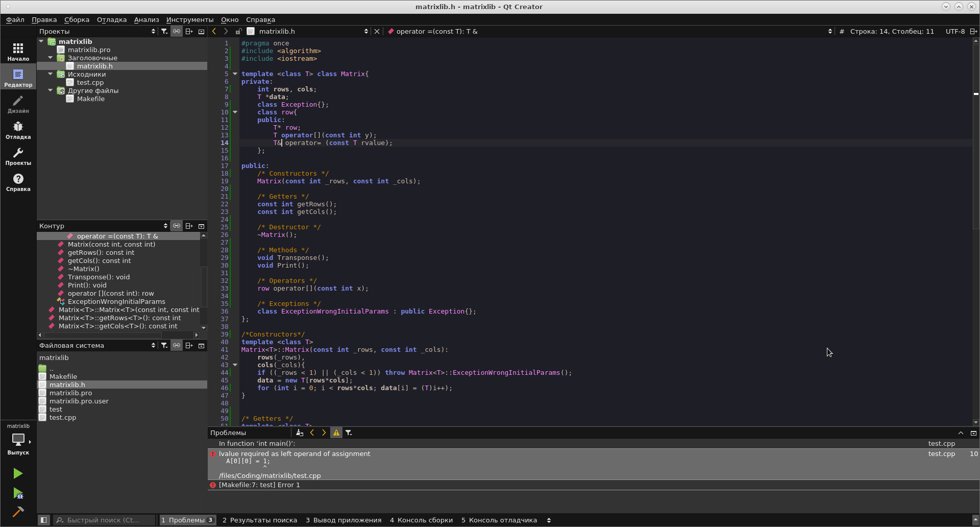This screenshot has height=527, width=980.
Task: Toggle editor sync in Проекты panel
Action: pos(176,31)
